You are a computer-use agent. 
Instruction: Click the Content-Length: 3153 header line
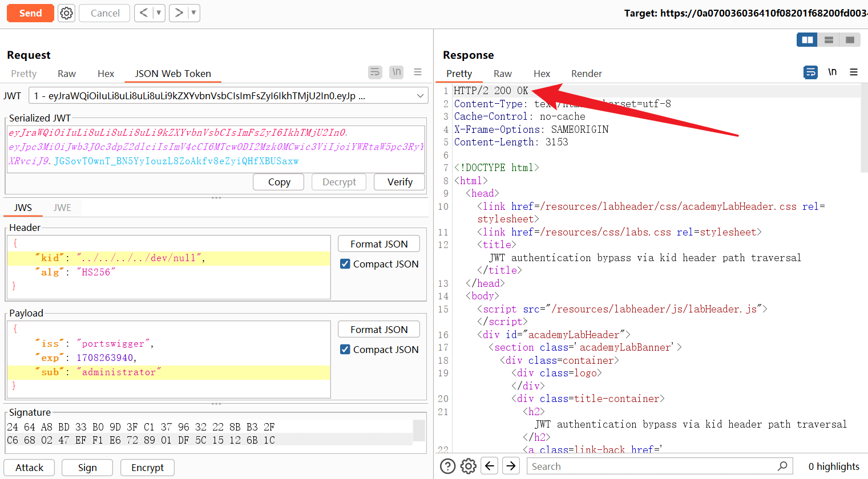point(511,142)
